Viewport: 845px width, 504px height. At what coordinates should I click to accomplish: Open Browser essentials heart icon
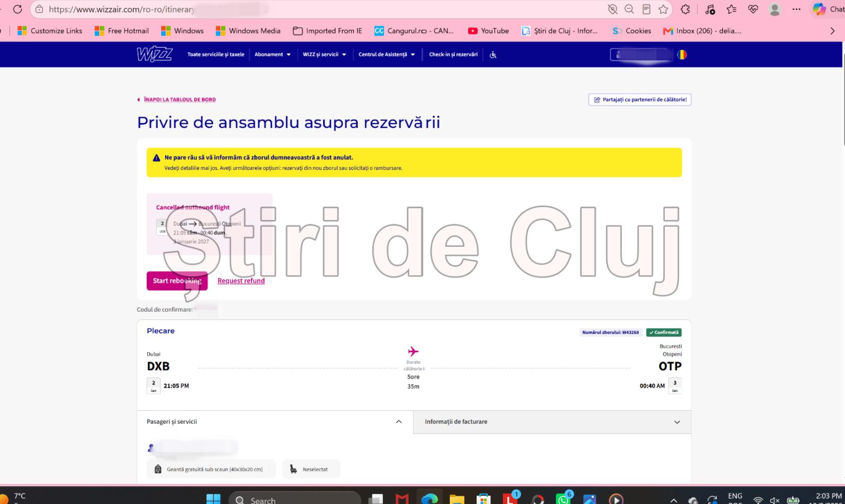[753, 9]
